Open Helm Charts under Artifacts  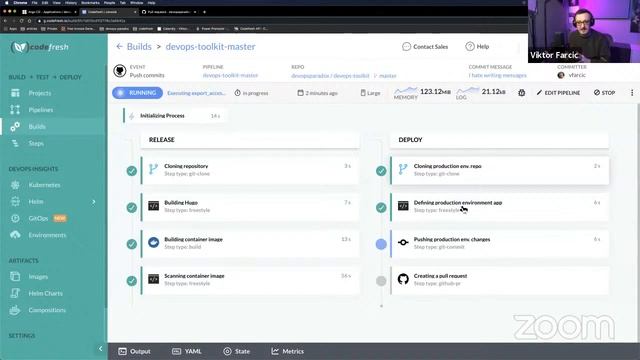(x=46, y=293)
